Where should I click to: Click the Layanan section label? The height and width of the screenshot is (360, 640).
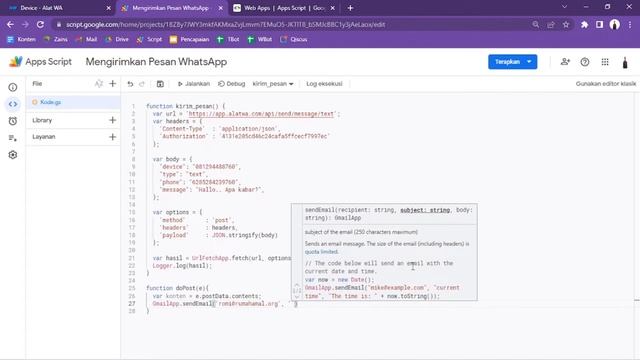coord(44,137)
